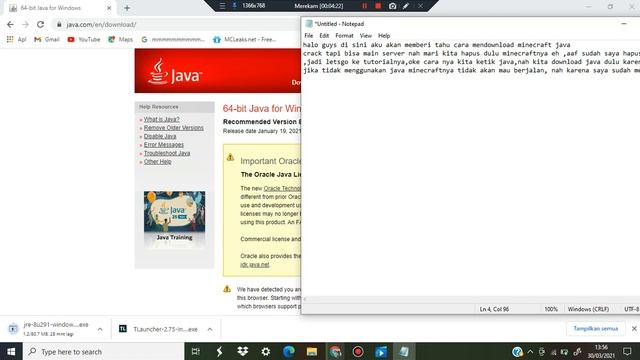Pause the screen recording

pyautogui.click(x=364, y=6)
